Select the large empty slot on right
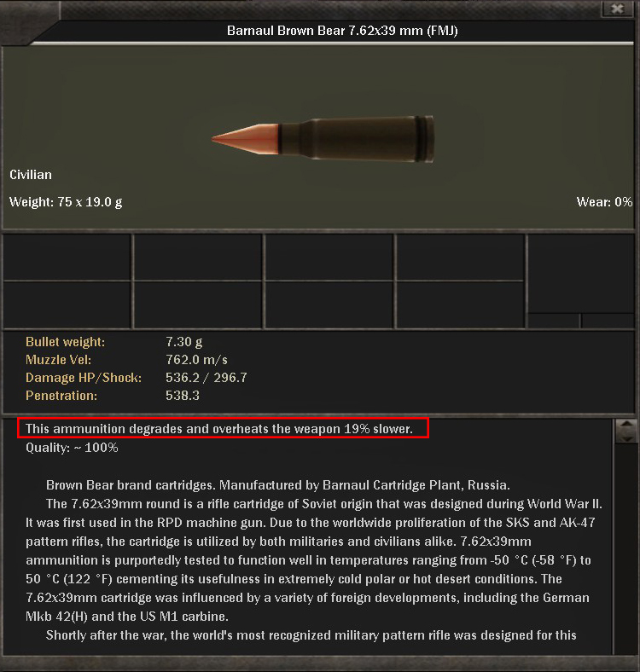This screenshot has height=672, width=640. tap(581, 274)
